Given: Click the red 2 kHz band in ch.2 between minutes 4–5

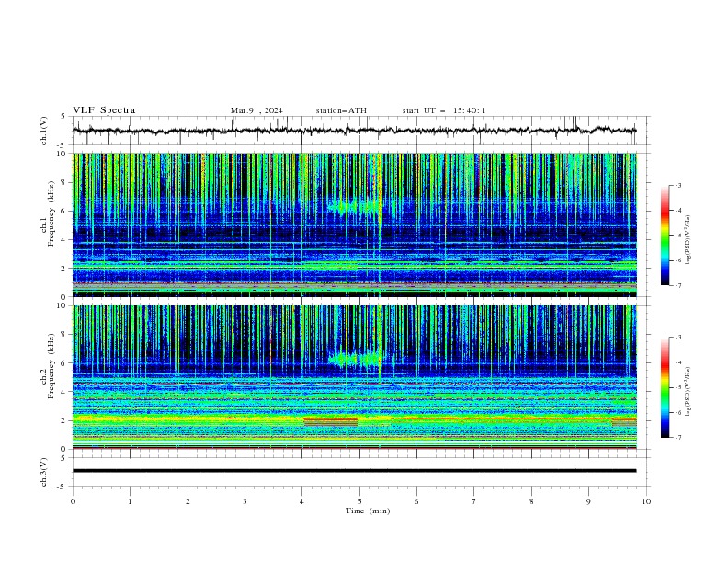Looking at the screenshot, I should (331, 421).
